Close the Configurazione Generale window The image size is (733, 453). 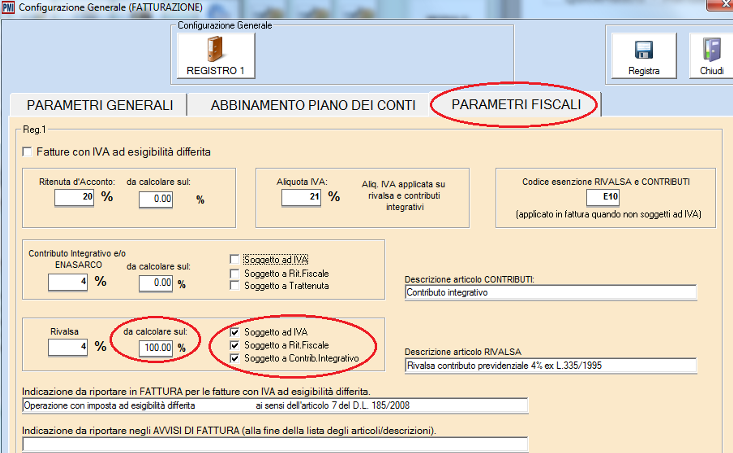tap(720, 5)
